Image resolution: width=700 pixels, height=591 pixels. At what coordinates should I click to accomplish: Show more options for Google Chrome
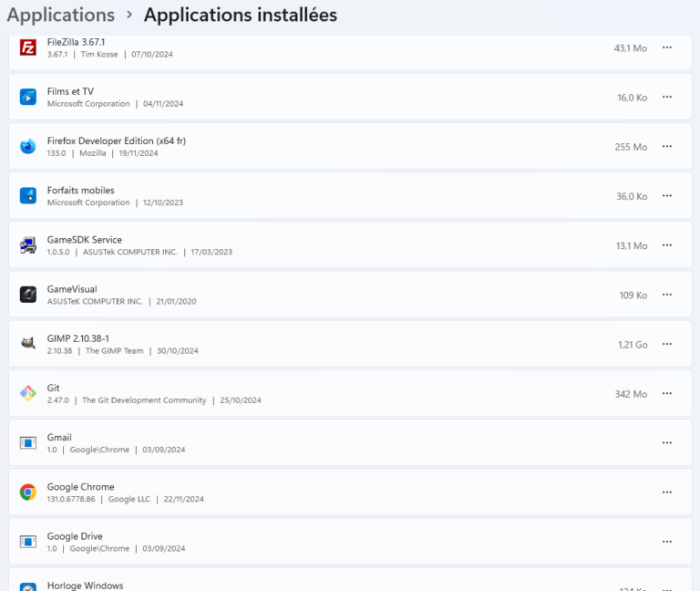[x=667, y=493]
